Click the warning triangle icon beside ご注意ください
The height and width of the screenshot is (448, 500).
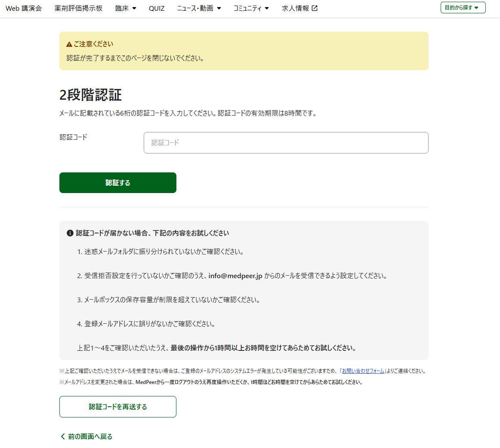(69, 44)
